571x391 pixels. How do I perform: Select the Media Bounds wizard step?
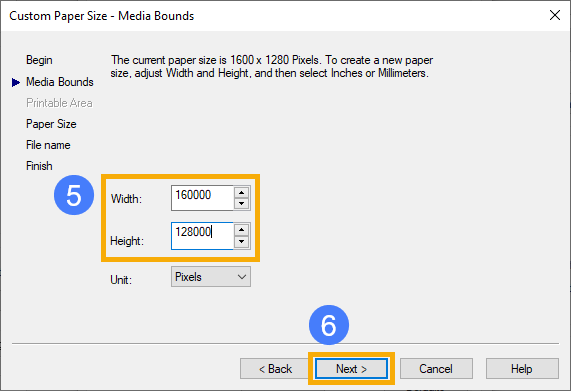coord(60,82)
